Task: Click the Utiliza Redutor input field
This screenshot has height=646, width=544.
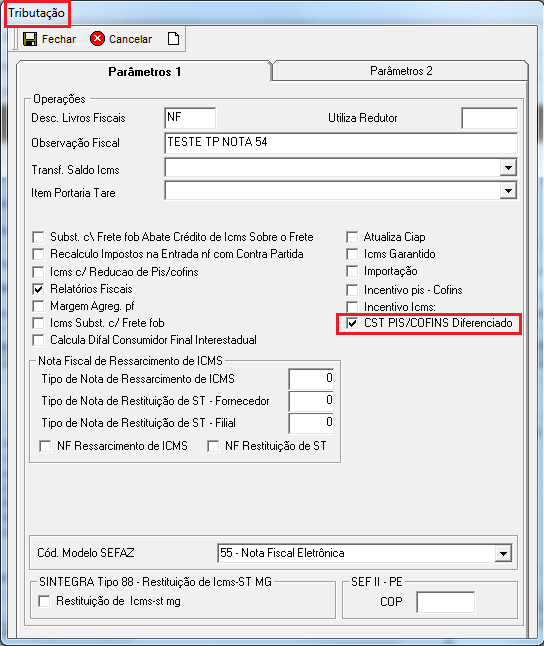Action: point(490,118)
